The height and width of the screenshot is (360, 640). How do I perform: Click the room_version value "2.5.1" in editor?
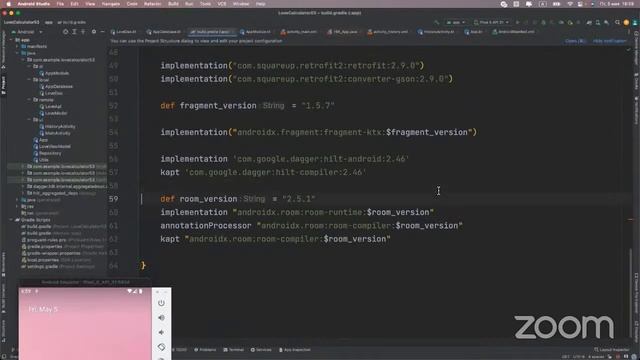pyautogui.click(x=299, y=199)
